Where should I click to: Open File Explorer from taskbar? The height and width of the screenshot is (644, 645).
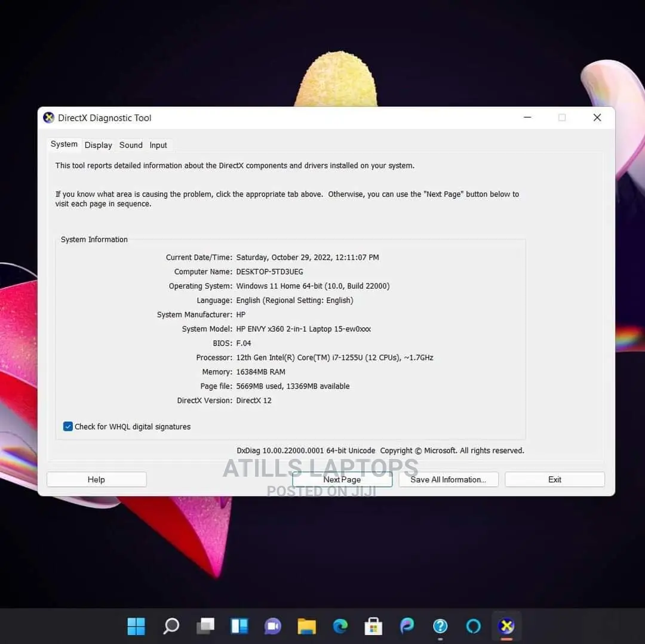pyautogui.click(x=307, y=626)
